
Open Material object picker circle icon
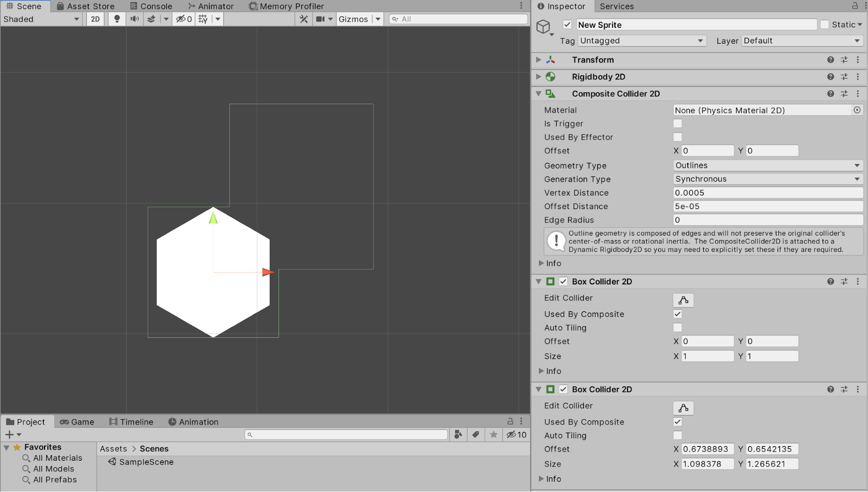[x=857, y=110]
